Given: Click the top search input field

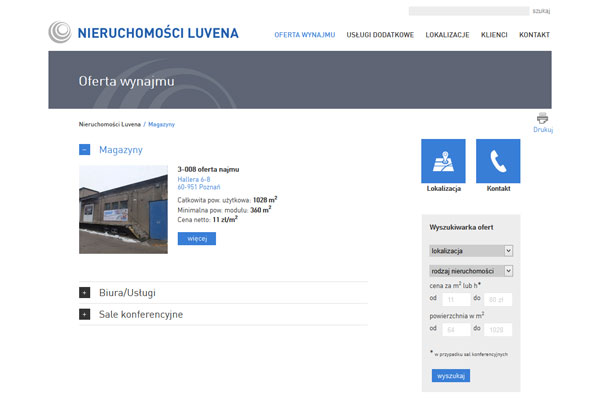Looking at the screenshot, I should tap(469, 11).
